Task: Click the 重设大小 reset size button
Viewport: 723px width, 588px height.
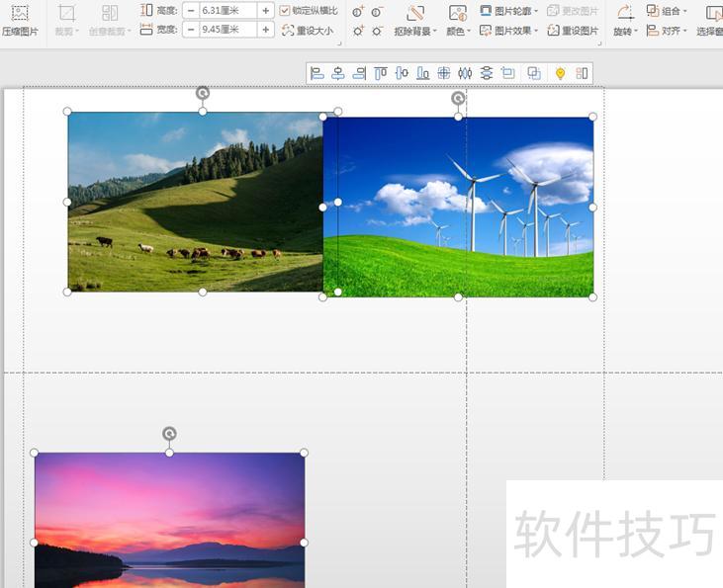Action: (x=308, y=31)
